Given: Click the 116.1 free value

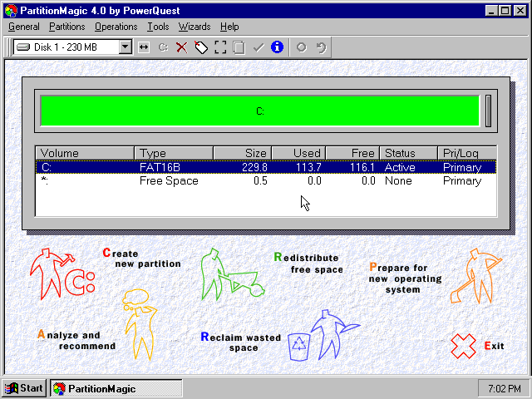Looking at the screenshot, I should coord(362,167).
